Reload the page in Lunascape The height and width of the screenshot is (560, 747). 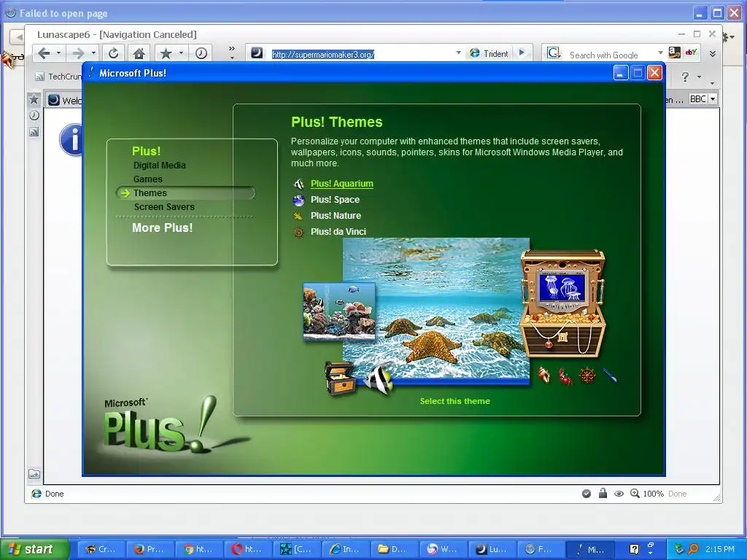tap(113, 53)
